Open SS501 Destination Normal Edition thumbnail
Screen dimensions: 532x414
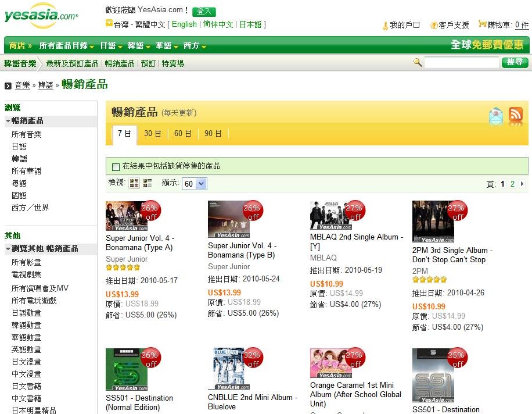(127, 369)
